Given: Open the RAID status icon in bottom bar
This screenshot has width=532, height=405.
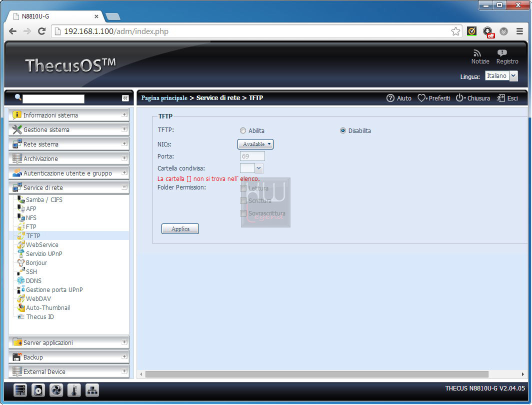Looking at the screenshot, I should coord(20,390).
